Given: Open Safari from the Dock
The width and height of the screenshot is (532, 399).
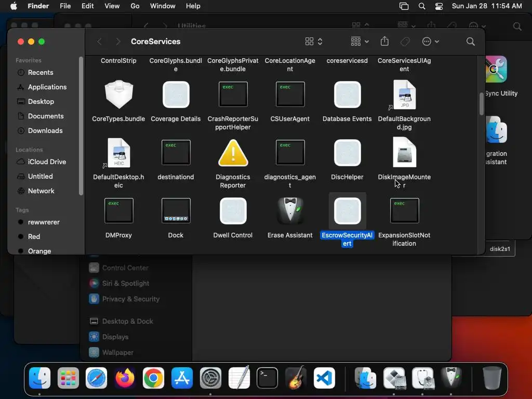Looking at the screenshot, I should coord(96,378).
